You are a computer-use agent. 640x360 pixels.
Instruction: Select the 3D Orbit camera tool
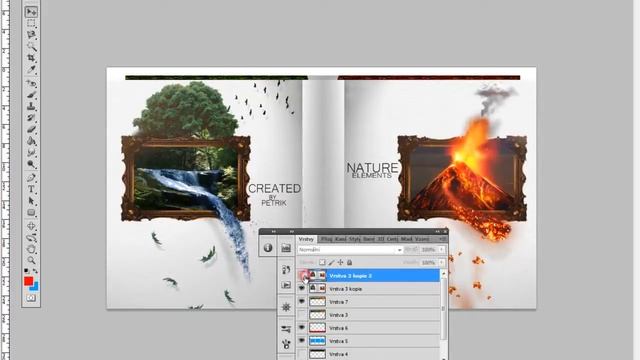tap(31, 238)
